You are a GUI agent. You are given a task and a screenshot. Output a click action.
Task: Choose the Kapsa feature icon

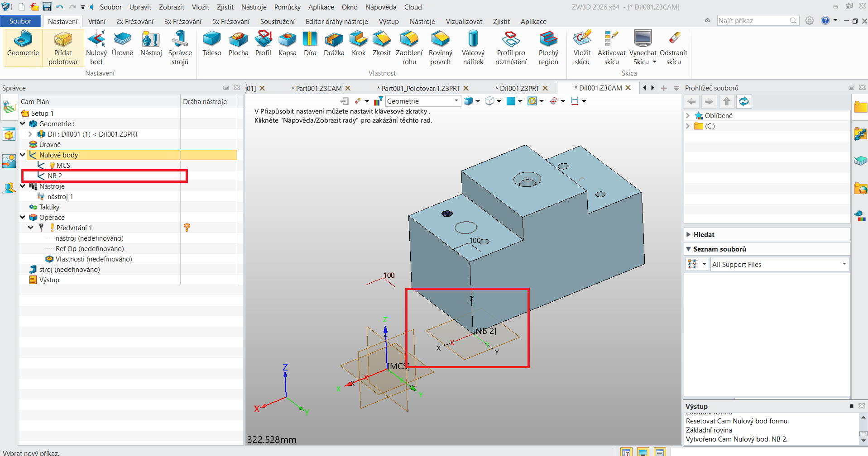287,44
